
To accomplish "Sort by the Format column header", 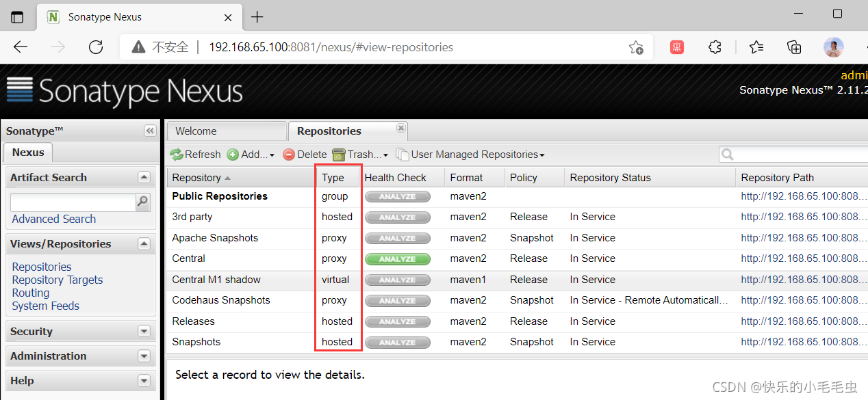I will pos(474,178).
